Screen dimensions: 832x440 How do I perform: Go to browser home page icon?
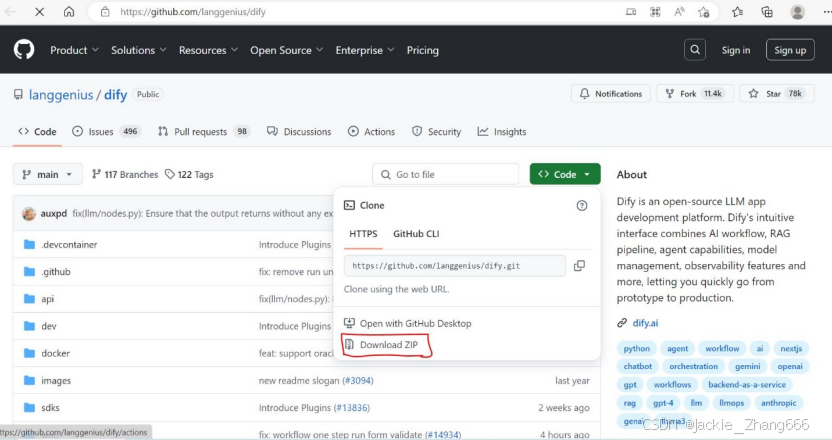[x=69, y=12]
